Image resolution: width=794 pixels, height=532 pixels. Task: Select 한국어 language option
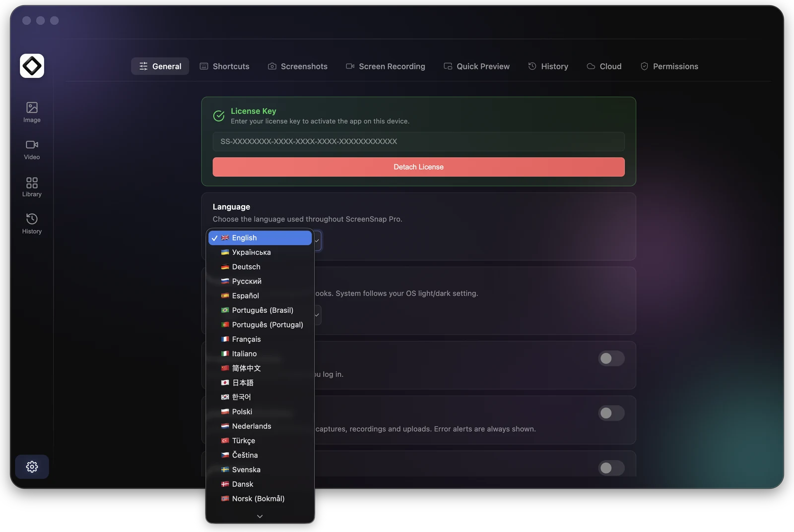[260, 397]
